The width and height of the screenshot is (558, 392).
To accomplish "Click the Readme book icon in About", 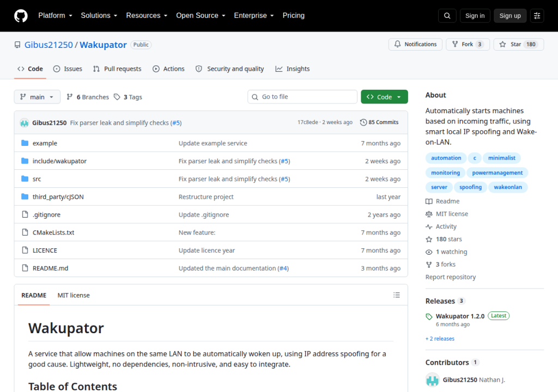I will click(429, 201).
